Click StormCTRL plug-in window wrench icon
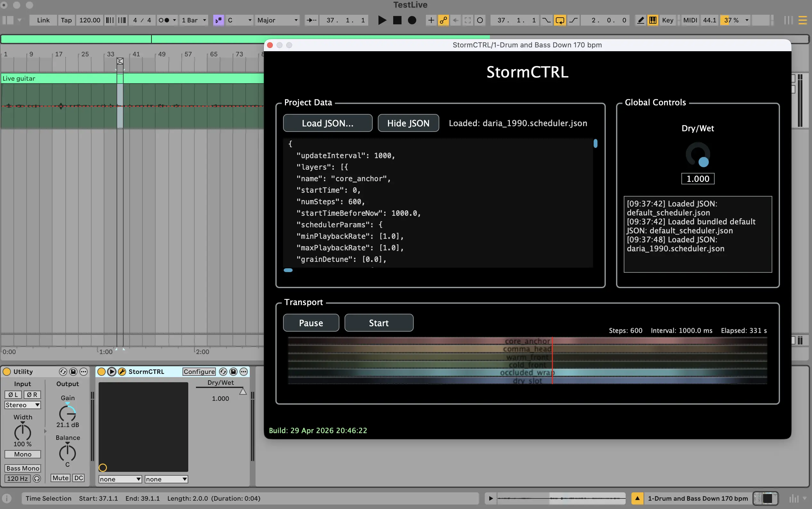The width and height of the screenshot is (812, 509). coord(122,372)
